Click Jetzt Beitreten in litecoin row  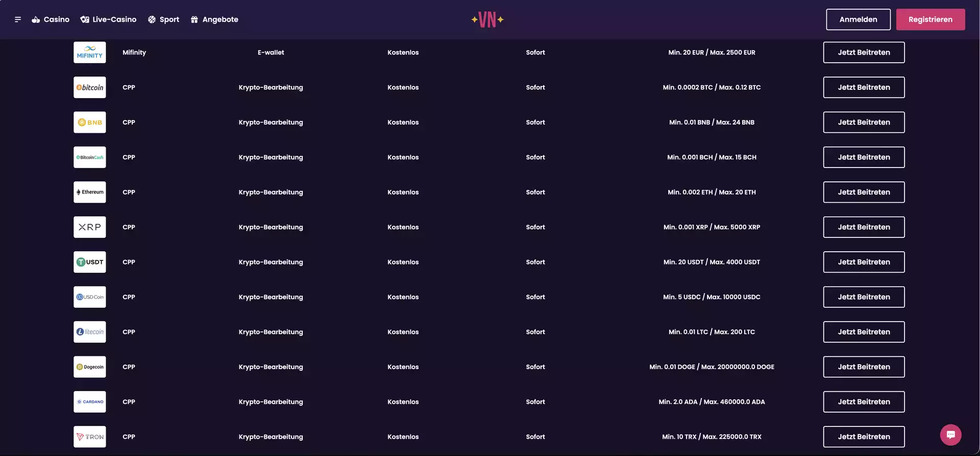pos(864,332)
